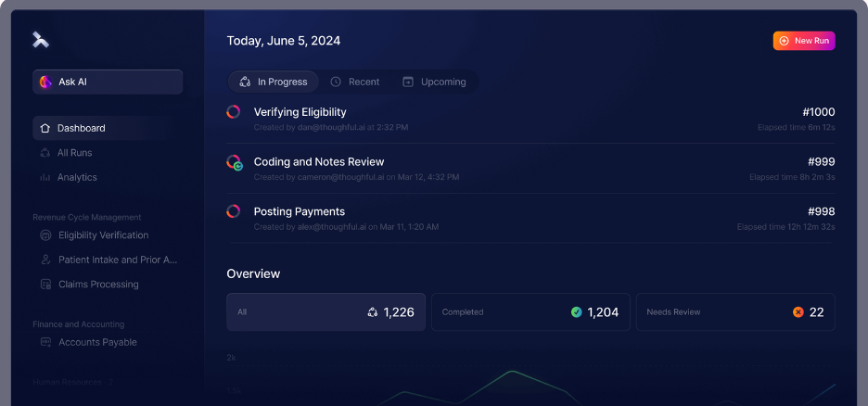Switch to the Recent tab
Viewport: 868px width, 406px height.
[x=355, y=82]
